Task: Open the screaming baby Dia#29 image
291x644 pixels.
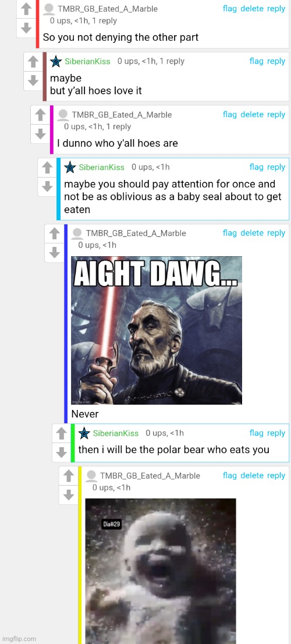Action: pyautogui.click(x=161, y=571)
